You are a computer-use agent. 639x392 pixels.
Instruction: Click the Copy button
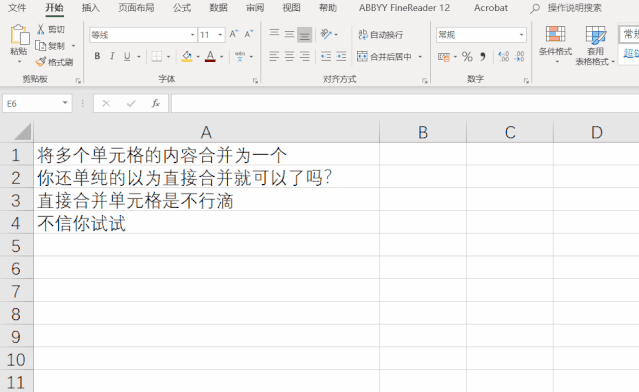tap(51, 46)
